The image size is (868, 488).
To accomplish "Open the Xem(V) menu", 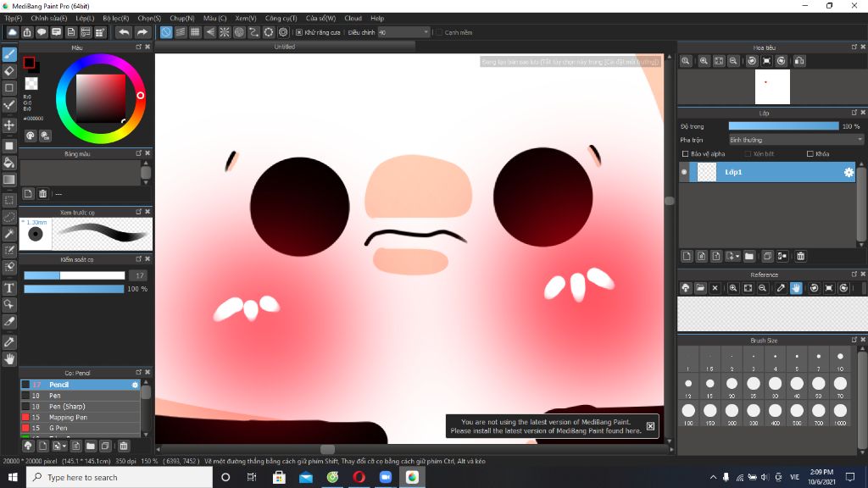I will [245, 19].
